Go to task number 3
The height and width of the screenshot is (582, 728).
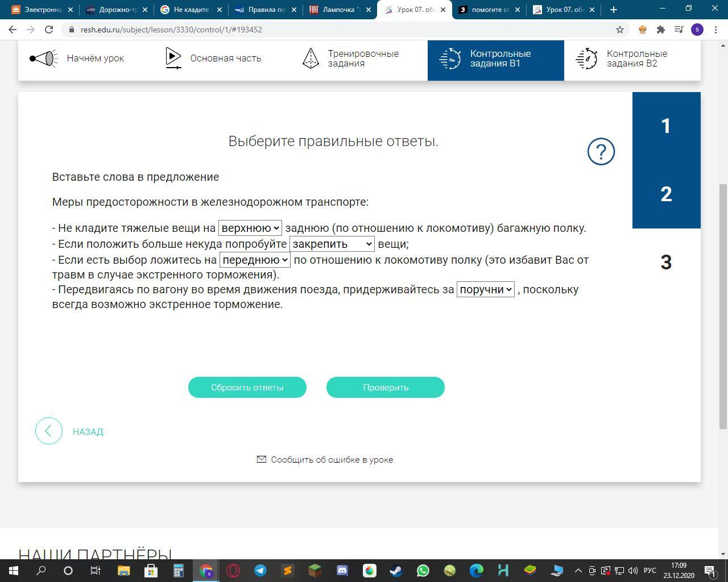point(667,263)
